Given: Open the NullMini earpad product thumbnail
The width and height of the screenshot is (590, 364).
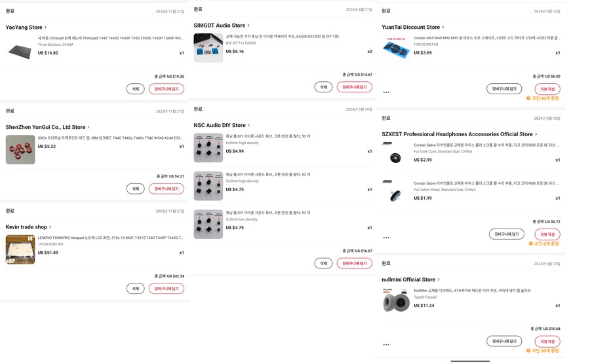Looking at the screenshot, I should tap(396, 300).
